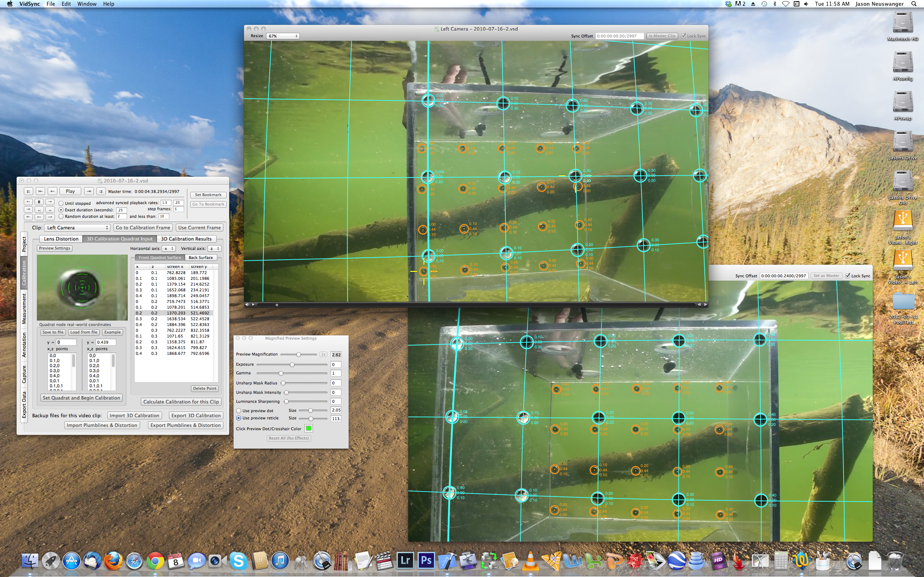This screenshot has width=924, height=577.
Task: Switch to 3D Calibration Results tab
Action: point(186,239)
